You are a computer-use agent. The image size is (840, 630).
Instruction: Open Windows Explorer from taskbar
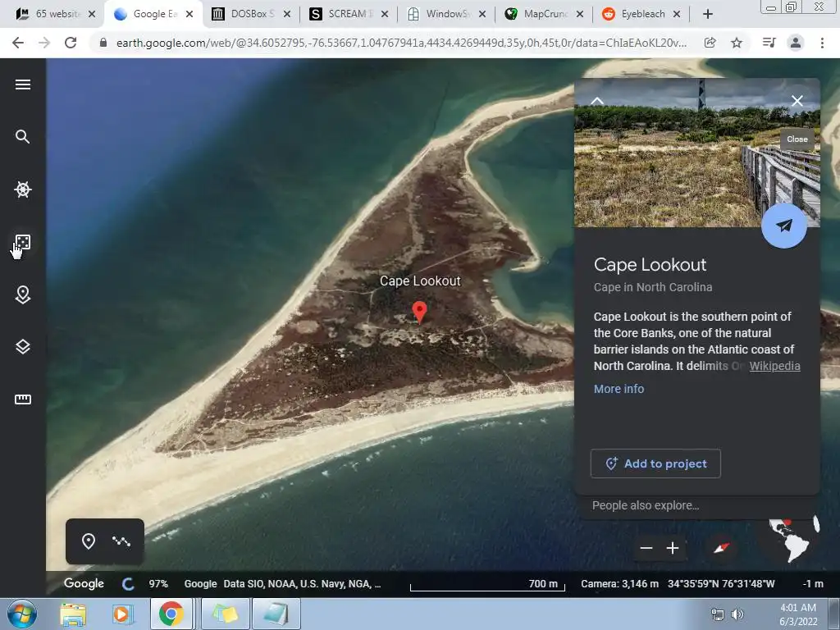pyautogui.click(x=72, y=614)
